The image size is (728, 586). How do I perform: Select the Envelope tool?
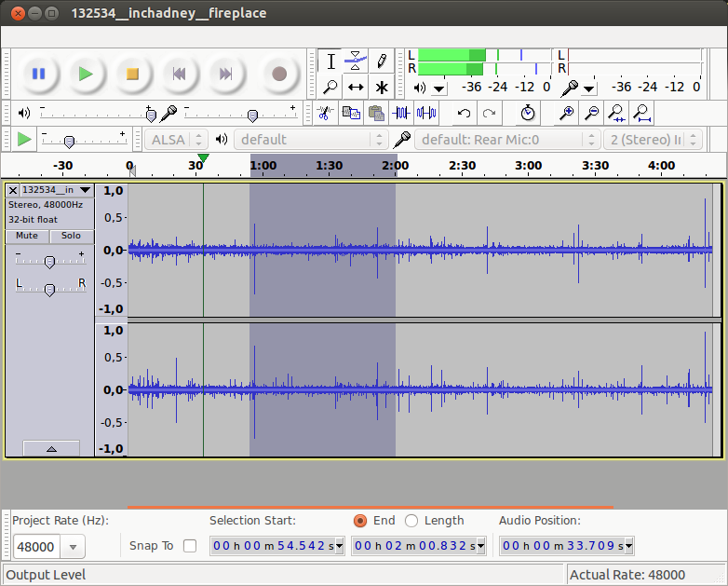point(356,61)
